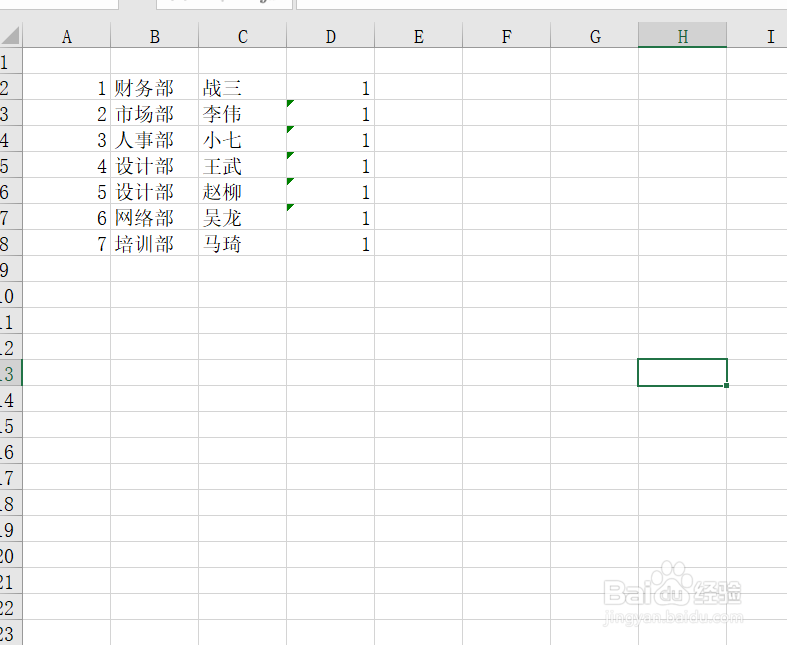Select column E header
Image resolution: width=787 pixels, height=645 pixels.
click(x=419, y=36)
